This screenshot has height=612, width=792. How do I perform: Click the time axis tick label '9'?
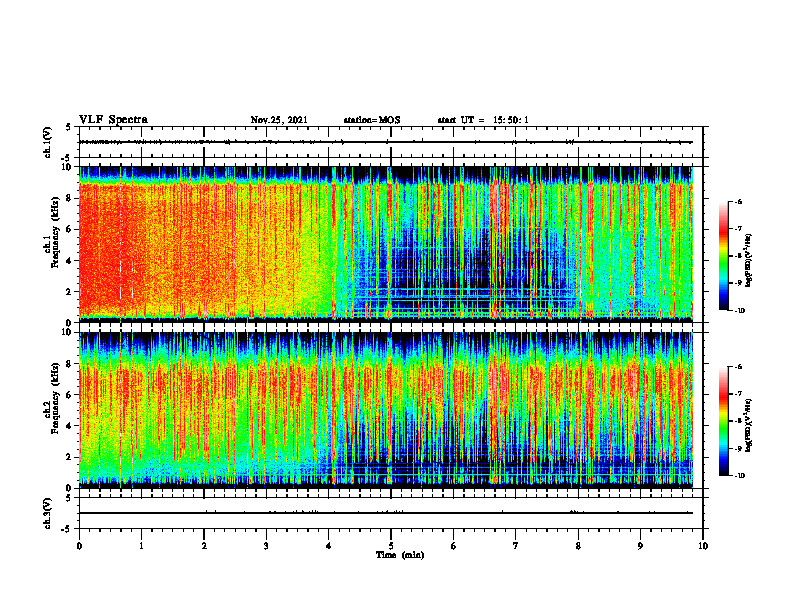point(640,546)
